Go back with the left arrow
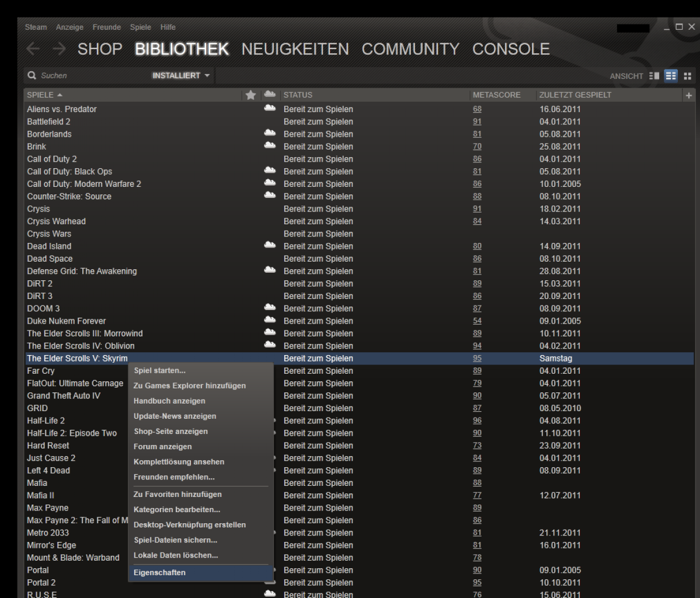 click(33, 48)
